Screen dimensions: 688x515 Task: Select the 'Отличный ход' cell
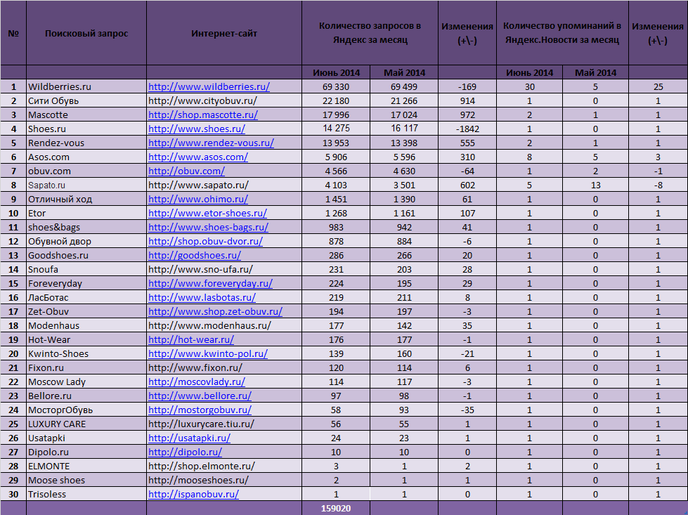pos(86,199)
